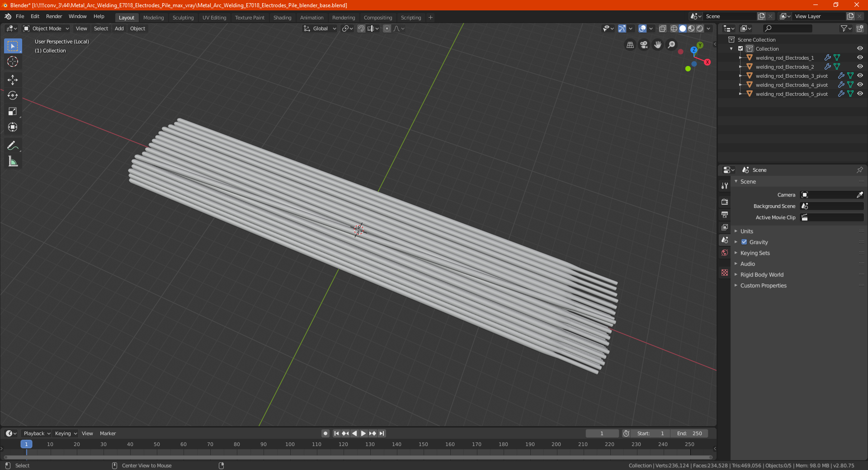Open the Render menu

pyautogui.click(x=54, y=16)
